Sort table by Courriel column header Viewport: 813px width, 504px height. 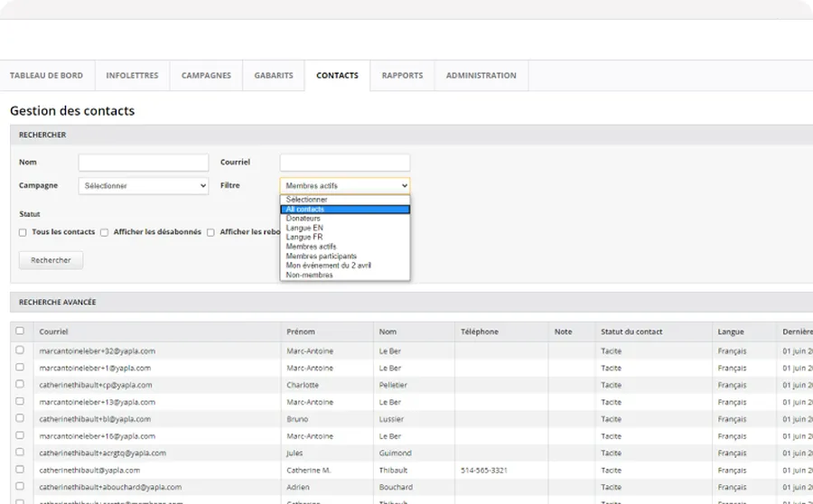54,332
